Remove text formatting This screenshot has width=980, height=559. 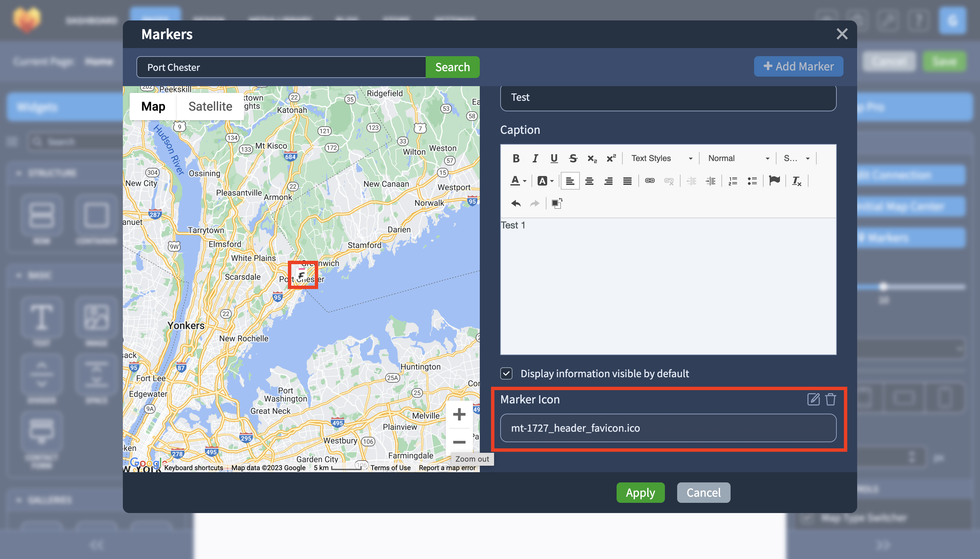[x=797, y=181]
